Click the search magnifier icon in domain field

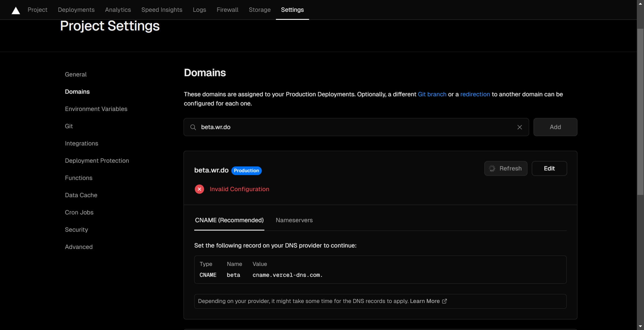coord(193,127)
